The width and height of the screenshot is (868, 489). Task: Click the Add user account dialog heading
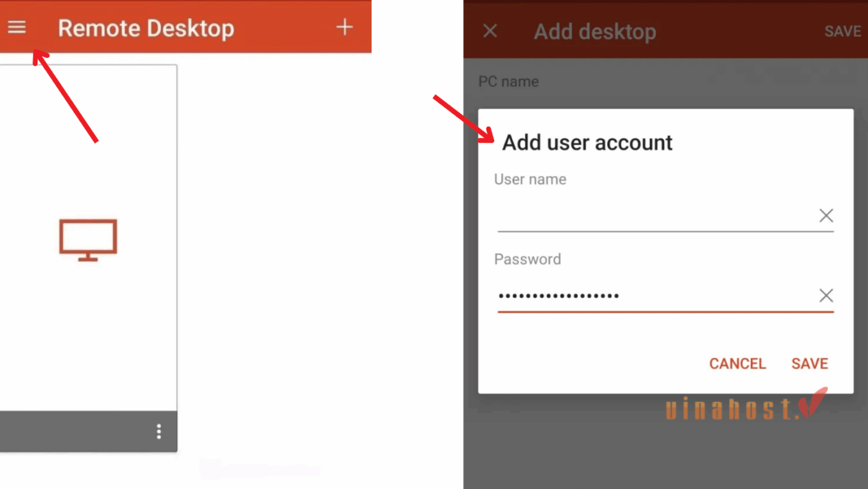pyautogui.click(x=587, y=143)
